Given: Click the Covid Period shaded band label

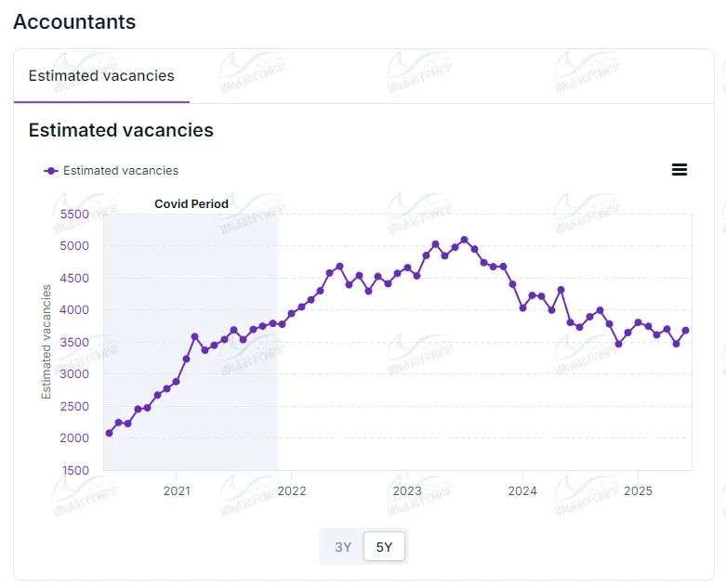Looking at the screenshot, I should coord(191,203).
